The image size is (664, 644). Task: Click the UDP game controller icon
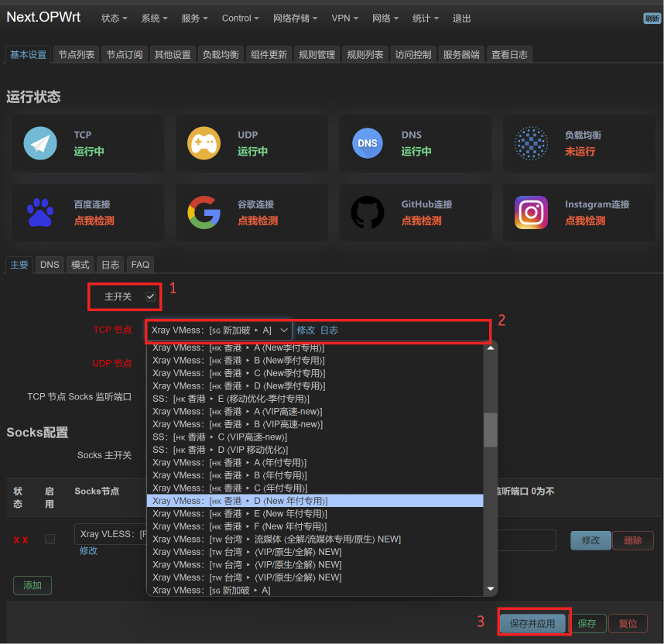click(x=204, y=143)
